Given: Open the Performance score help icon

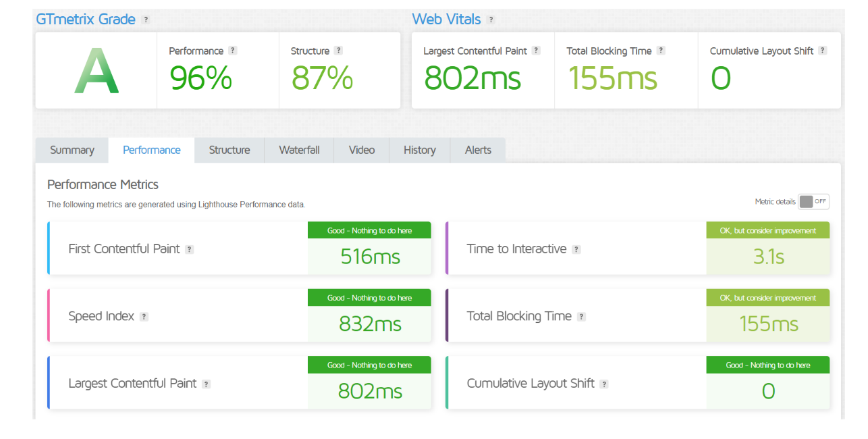Looking at the screenshot, I should coord(233,51).
